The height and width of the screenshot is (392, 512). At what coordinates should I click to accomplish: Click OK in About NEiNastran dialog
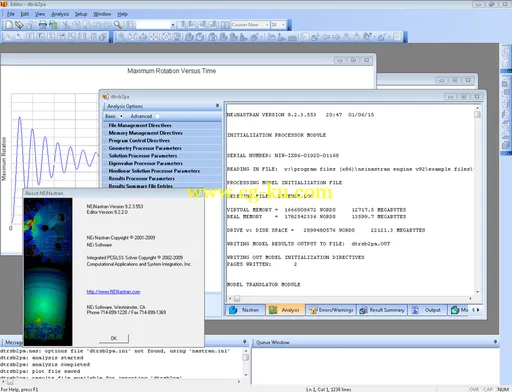[x=114, y=338]
